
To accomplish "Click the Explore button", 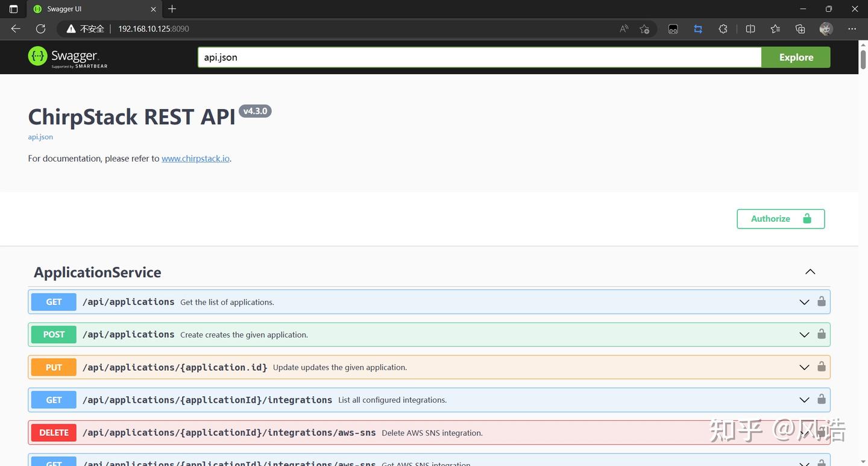I will 796,57.
